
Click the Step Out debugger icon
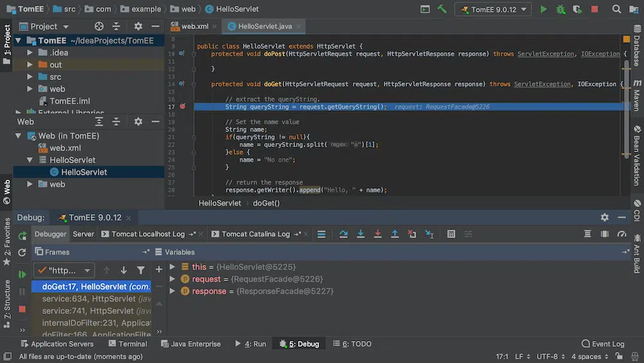[x=395, y=234]
